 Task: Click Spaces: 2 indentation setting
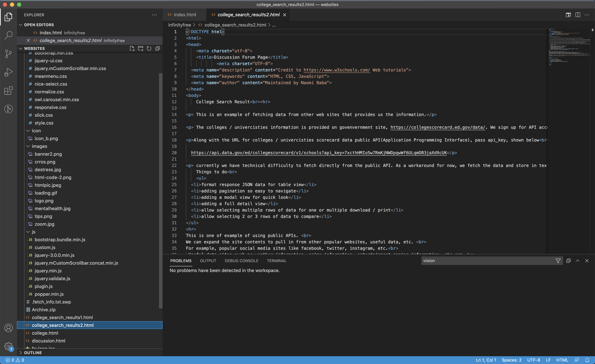(511, 360)
